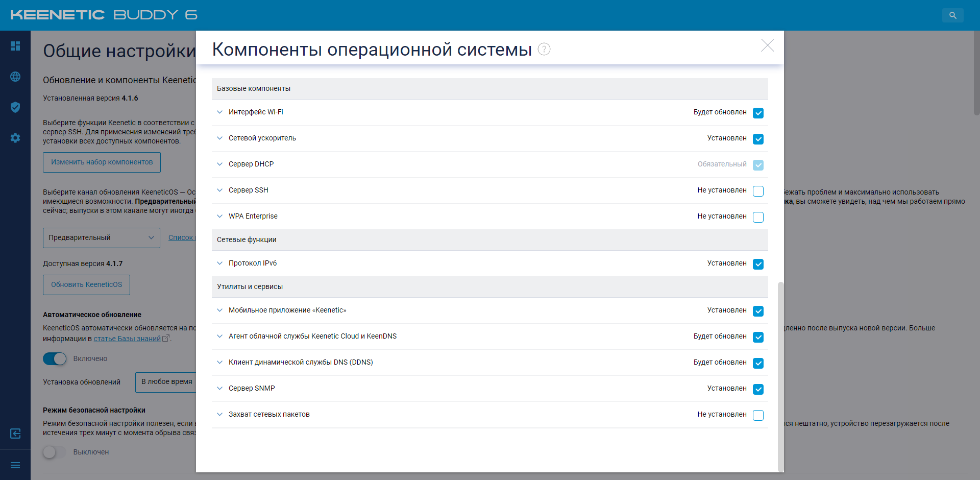Open the Предварительный update channel dropdown
980x480 pixels.
point(102,238)
